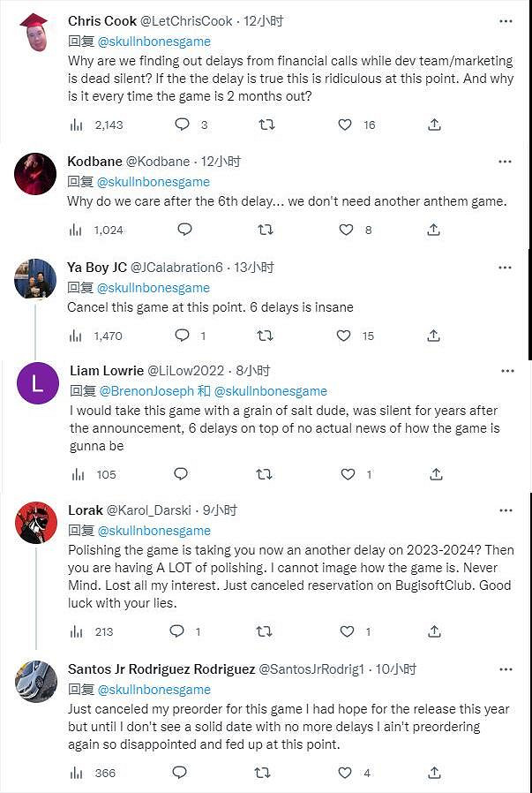Like Ya Boy JC's tweet
Screen dimensions: 532x793
coord(345,336)
